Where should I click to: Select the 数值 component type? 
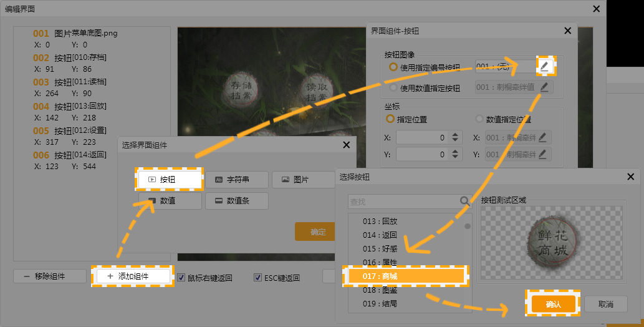tap(170, 201)
